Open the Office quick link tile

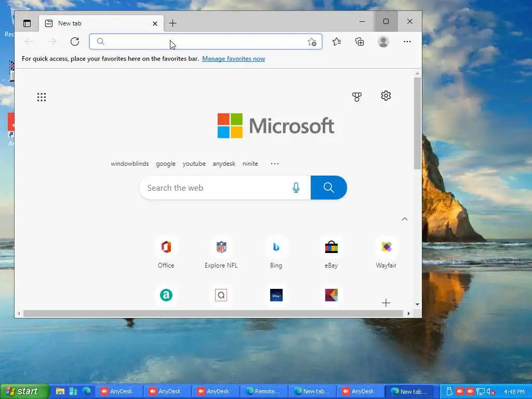(166, 253)
